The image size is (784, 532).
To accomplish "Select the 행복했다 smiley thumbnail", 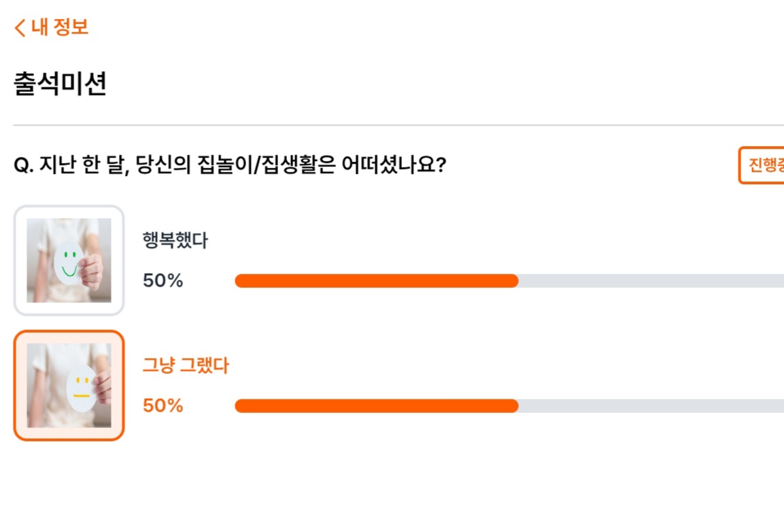I will (69, 260).
